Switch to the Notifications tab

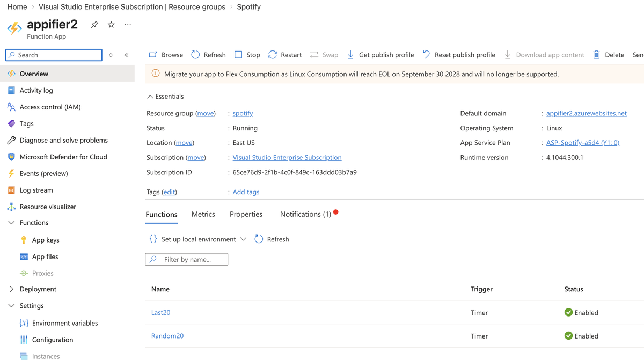[x=305, y=214]
